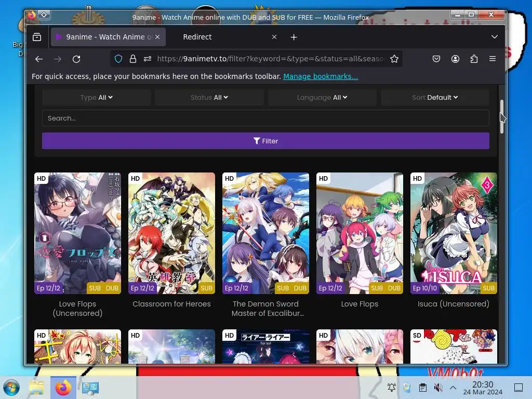Bookmark this page with the star icon
Viewport: 532px width, 399px height.
(394, 59)
